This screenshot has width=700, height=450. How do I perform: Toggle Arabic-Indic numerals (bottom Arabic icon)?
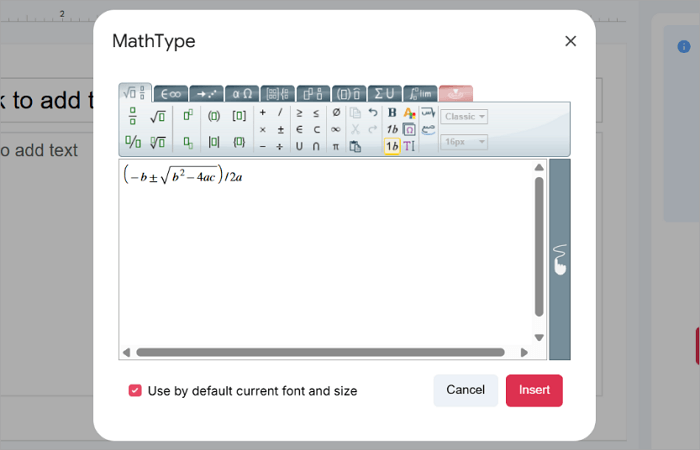click(x=428, y=129)
